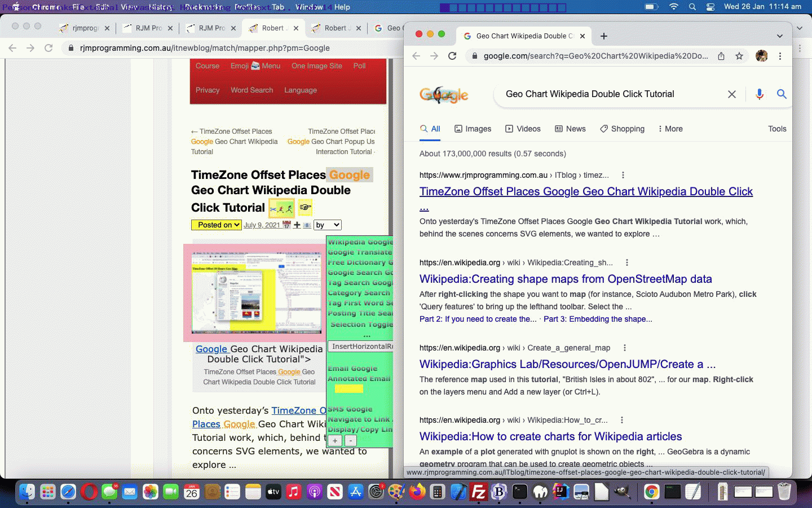
Task: Open Terminal from the Dock
Action: [x=520, y=492]
